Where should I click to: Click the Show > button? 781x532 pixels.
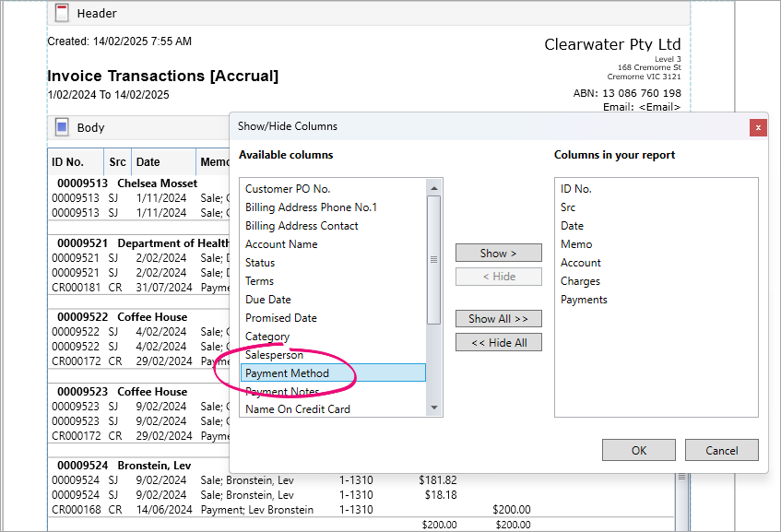coord(498,253)
